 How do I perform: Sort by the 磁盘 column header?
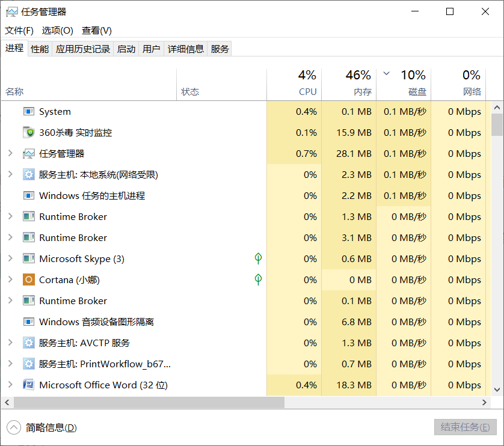click(404, 85)
